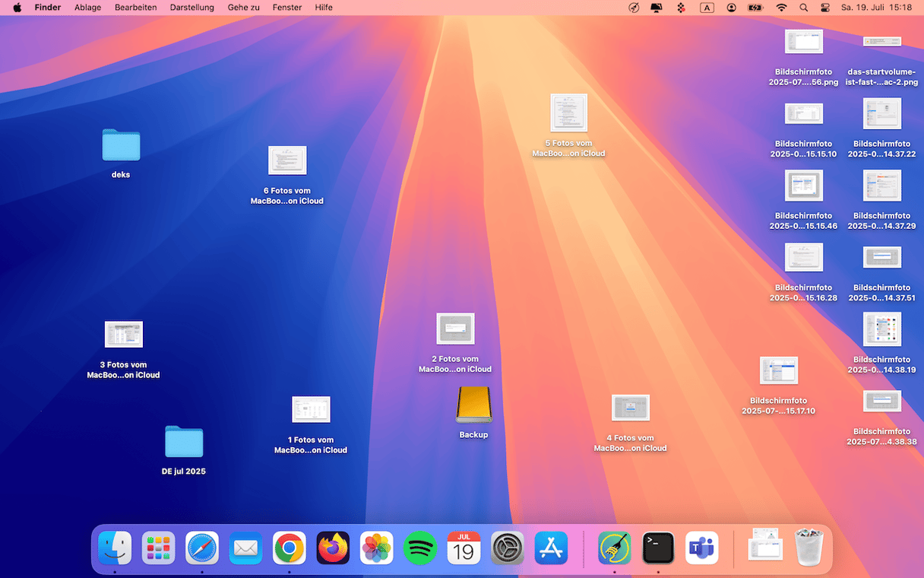Open Control Center in menu bar

pos(826,8)
